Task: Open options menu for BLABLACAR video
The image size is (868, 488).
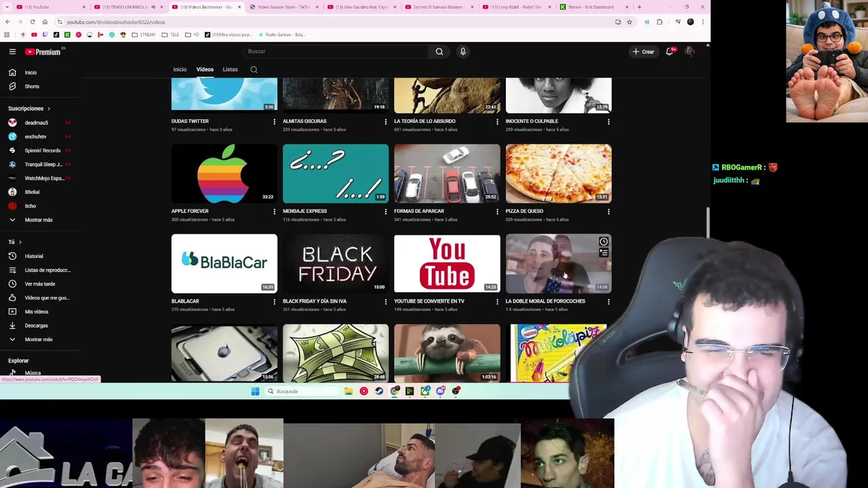Action: [274, 302]
